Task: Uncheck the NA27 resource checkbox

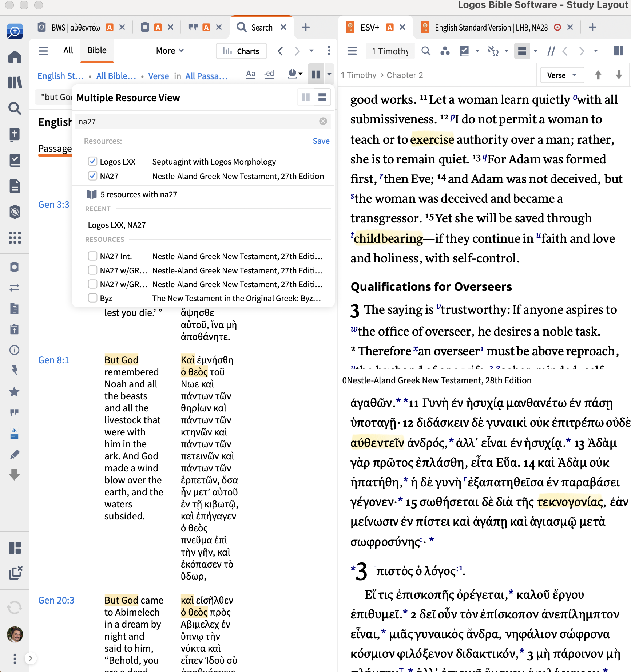Action: tap(92, 176)
